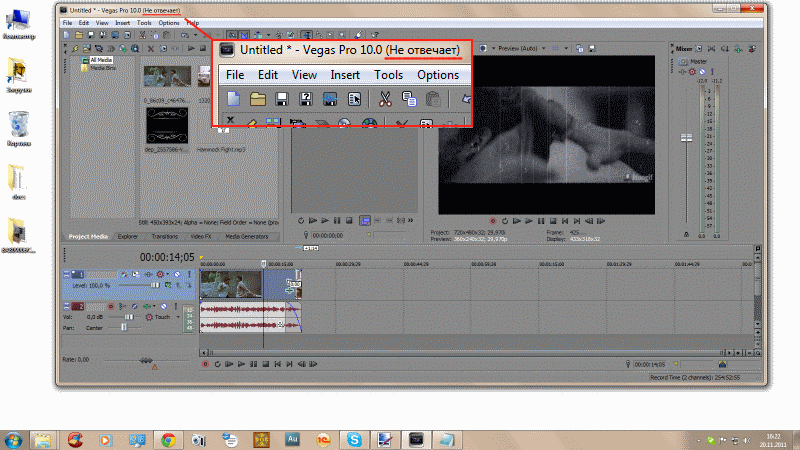The height and width of the screenshot is (450, 800).
Task: Minimize video track 1 height
Action: 66,272
